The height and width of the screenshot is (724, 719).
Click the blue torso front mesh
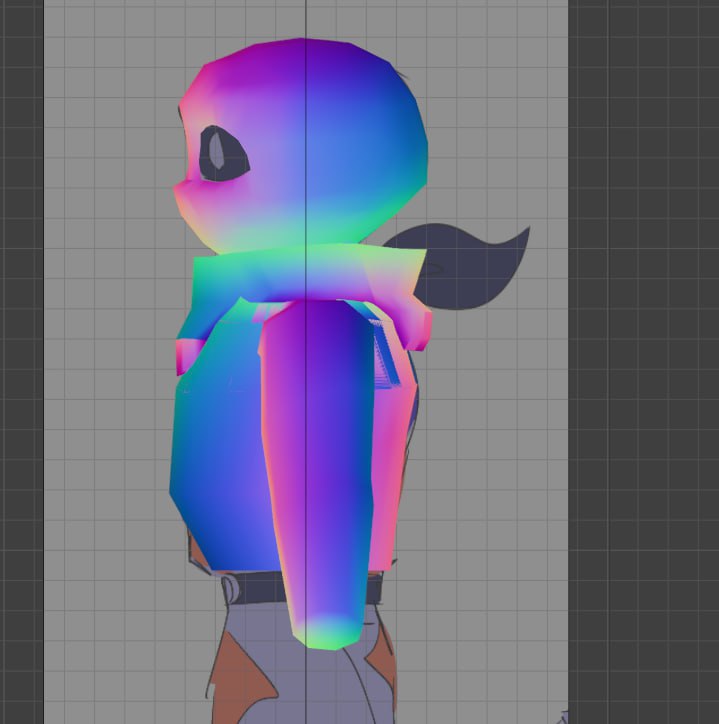click(222, 452)
